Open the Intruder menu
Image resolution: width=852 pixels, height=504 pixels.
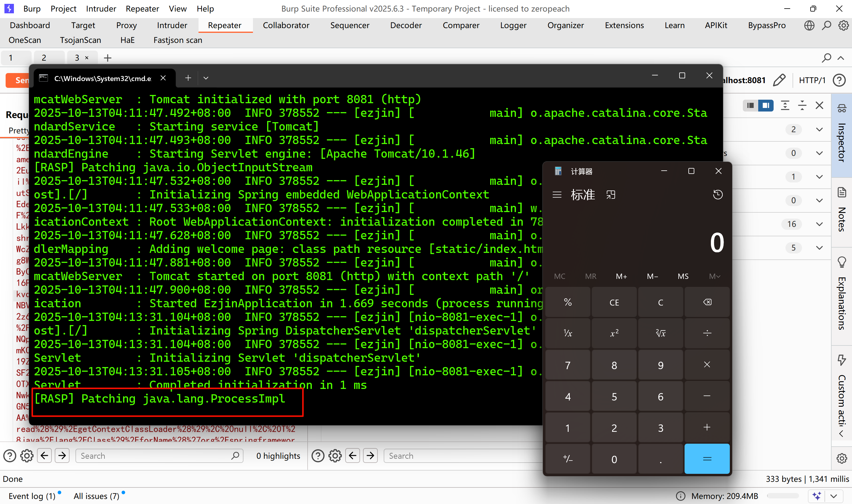pos(101,9)
